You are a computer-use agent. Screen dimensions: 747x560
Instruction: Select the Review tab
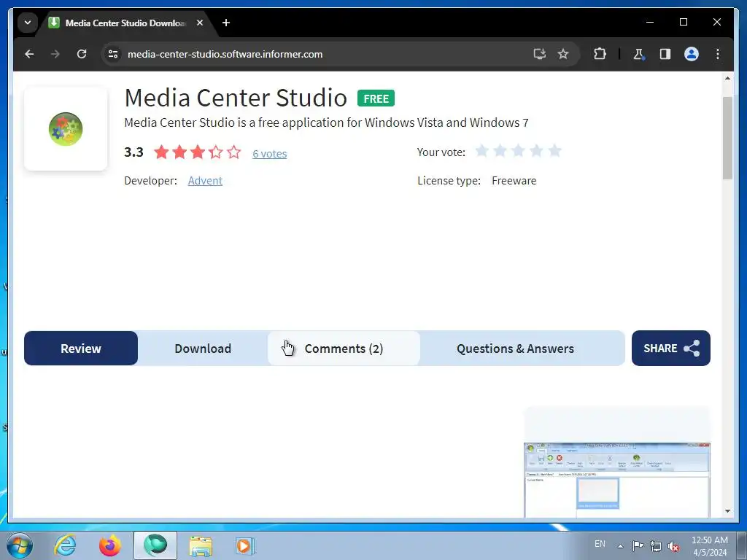tap(81, 348)
